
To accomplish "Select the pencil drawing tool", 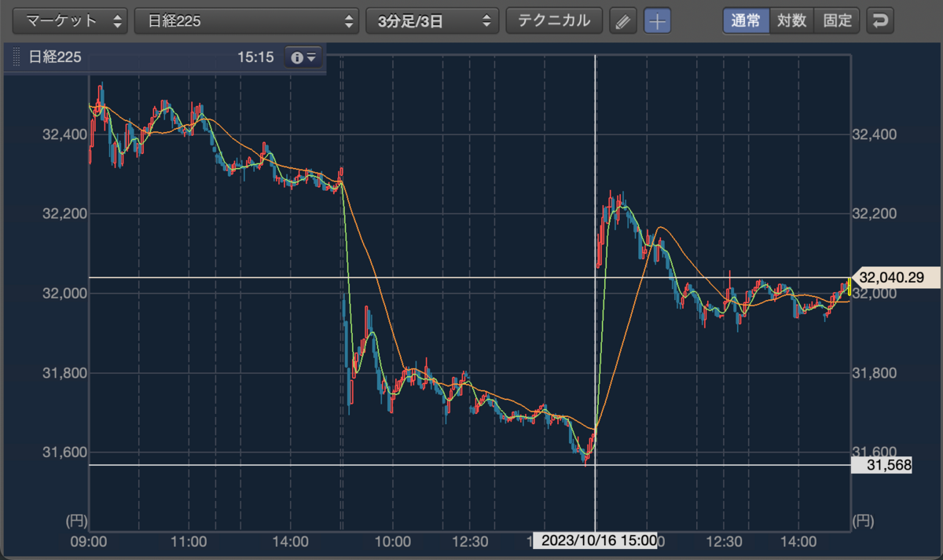I will 623,21.
